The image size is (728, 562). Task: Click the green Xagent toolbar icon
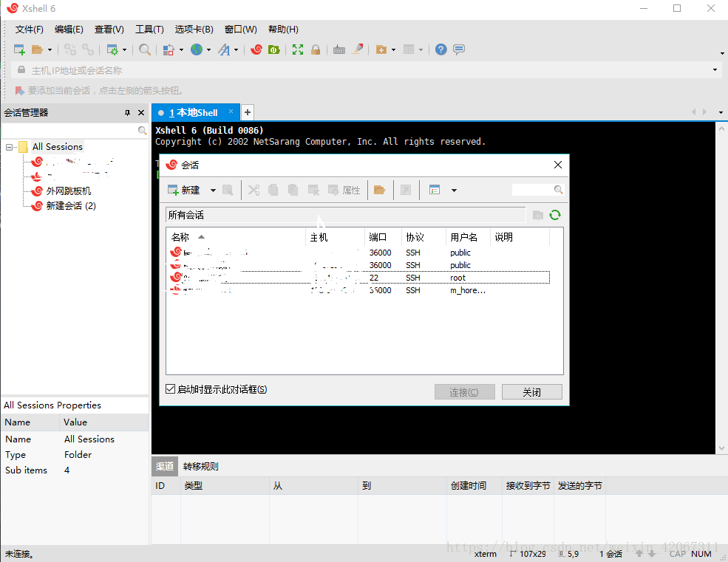(274, 49)
